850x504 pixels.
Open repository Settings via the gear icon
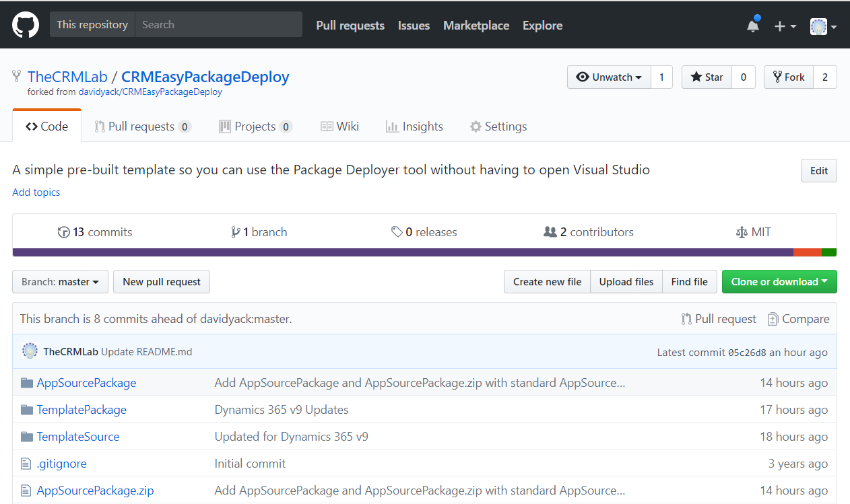click(x=475, y=126)
